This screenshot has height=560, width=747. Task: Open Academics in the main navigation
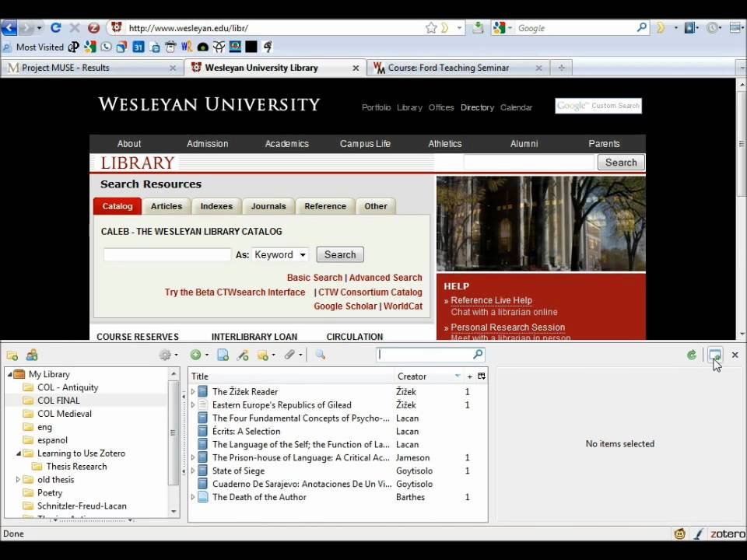(287, 144)
